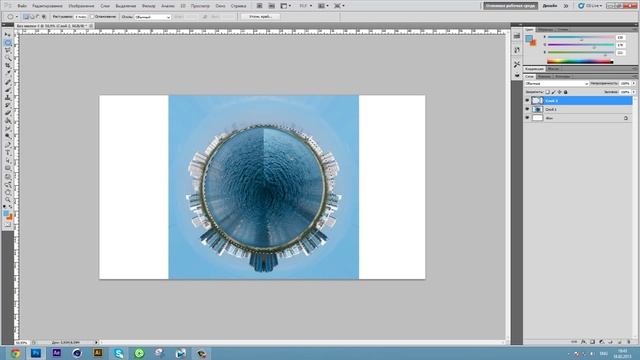The width and height of the screenshot is (640, 360).
Task: Hide the Фон background layer eye icon
Action: [x=527, y=118]
